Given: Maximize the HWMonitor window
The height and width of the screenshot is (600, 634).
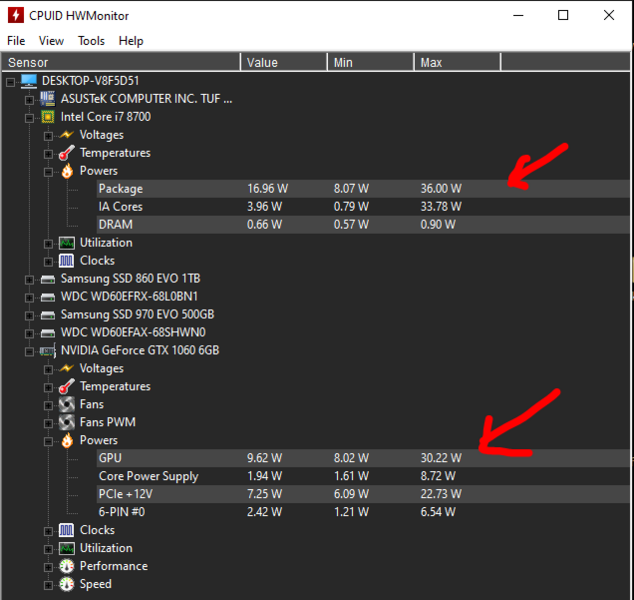Looking at the screenshot, I should tap(563, 15).
